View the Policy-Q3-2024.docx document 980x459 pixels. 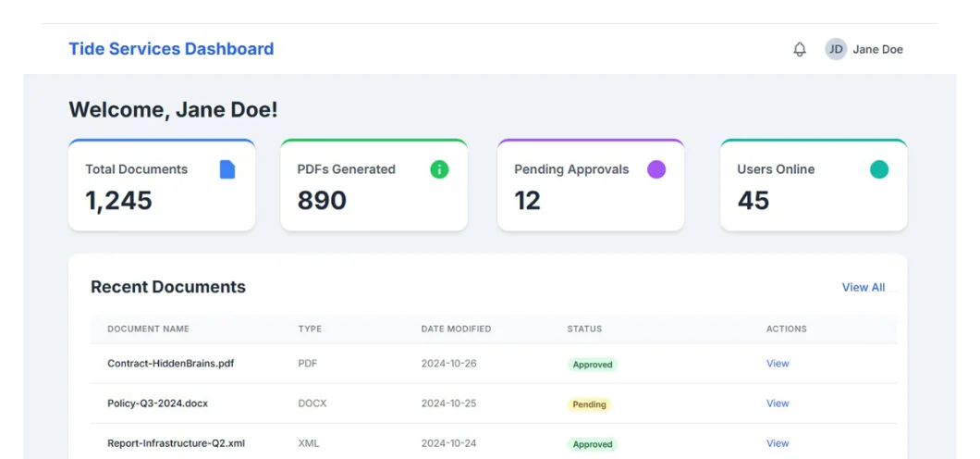pos(778,403)
